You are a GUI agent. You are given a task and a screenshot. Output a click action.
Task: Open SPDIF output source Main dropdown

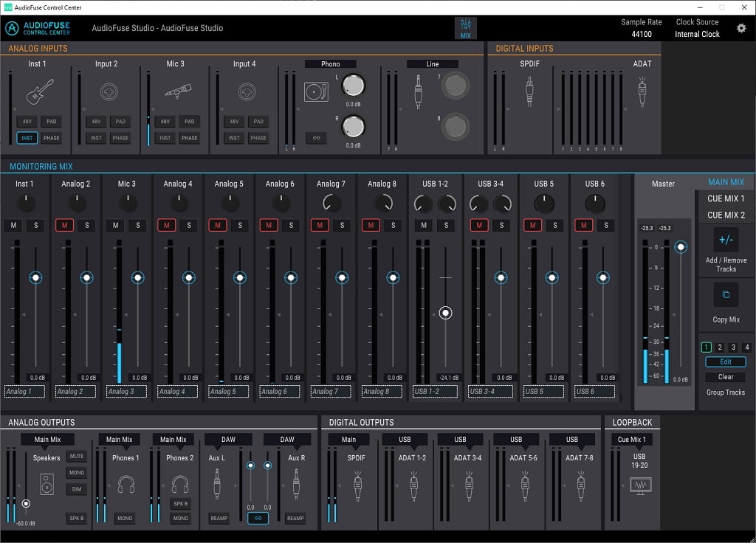point(348,440)
